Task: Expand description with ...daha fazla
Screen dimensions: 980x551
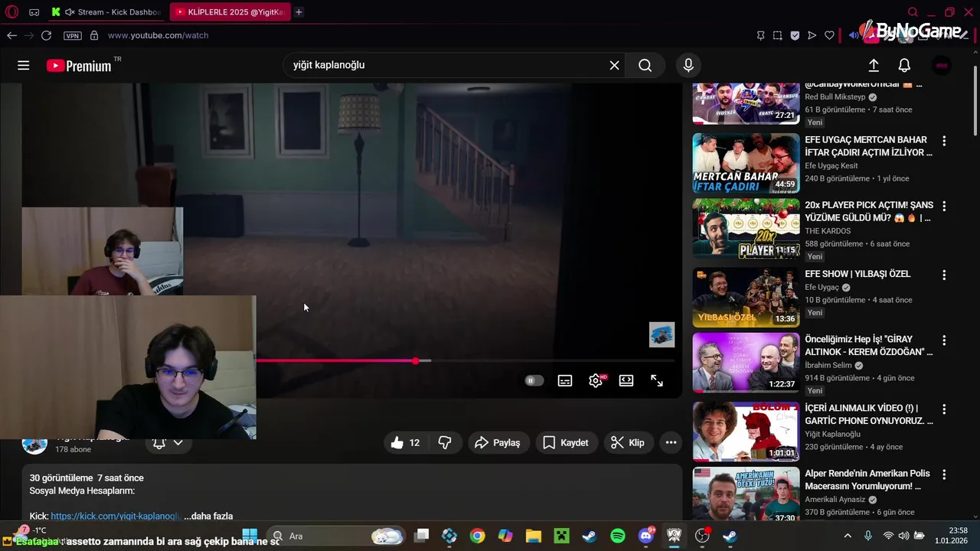Action: (x=208, y=517)
